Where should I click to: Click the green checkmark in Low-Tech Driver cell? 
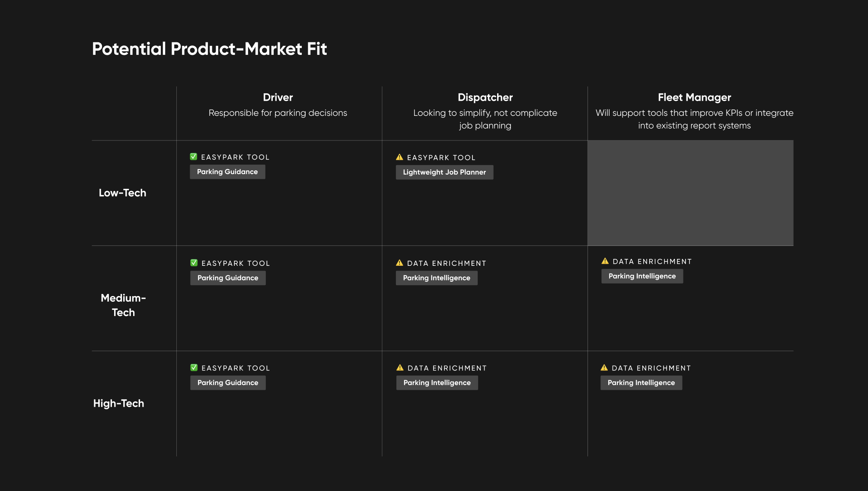(194, 157)
